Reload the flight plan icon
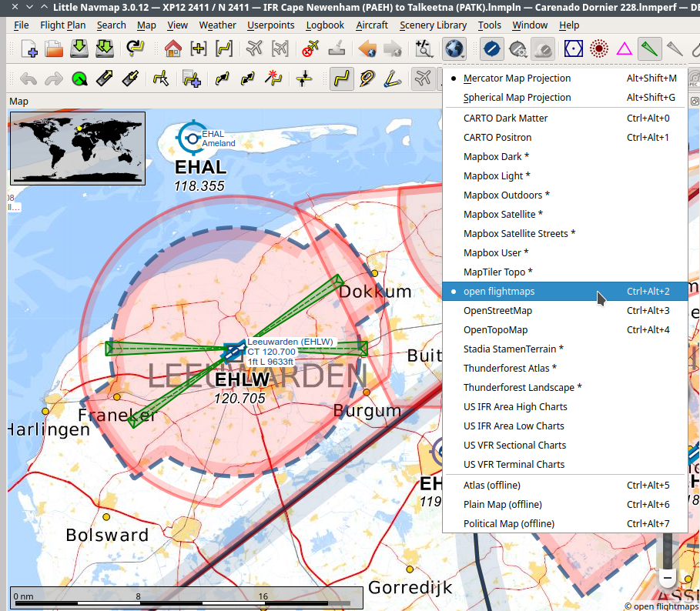Viewport: 700px width, 611px height. tap(135, 48)
